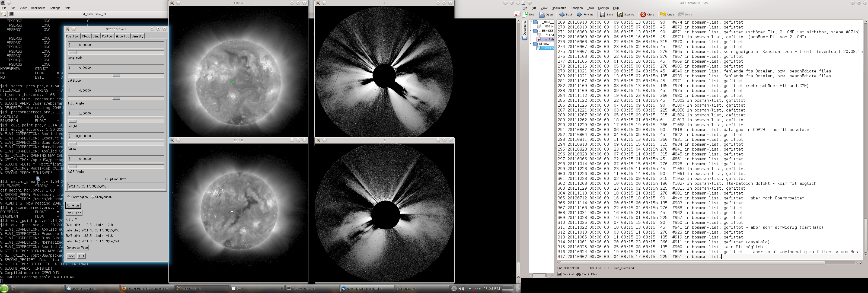The height and width of the screenshot is (293, 868).
Task: Open the Auto Fit tab
Action: coord(122,36)
